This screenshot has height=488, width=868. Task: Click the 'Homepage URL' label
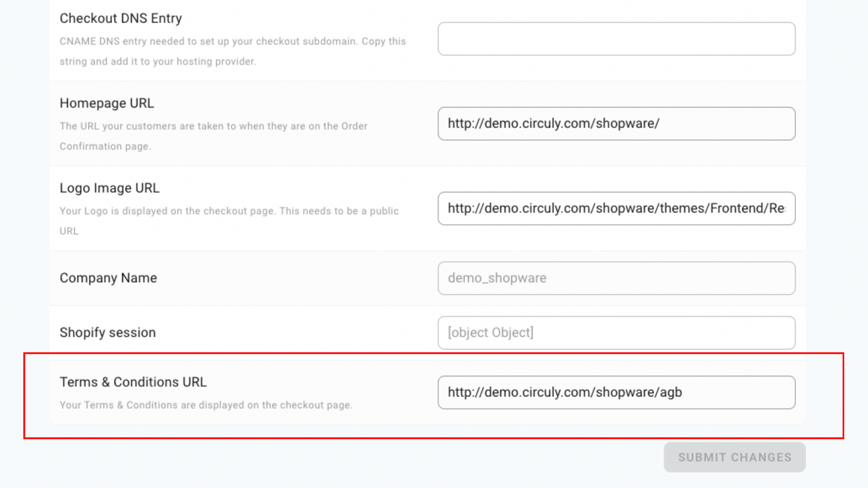click(107, 103)
